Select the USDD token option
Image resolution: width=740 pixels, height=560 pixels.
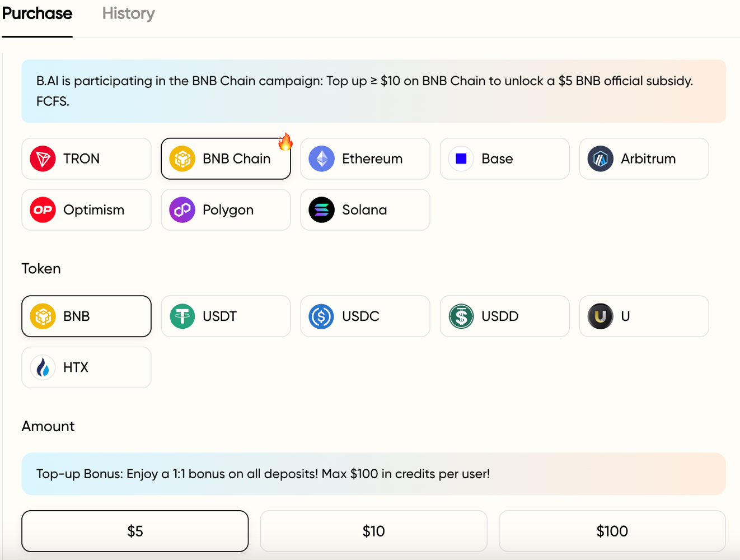tap(504, 316)
